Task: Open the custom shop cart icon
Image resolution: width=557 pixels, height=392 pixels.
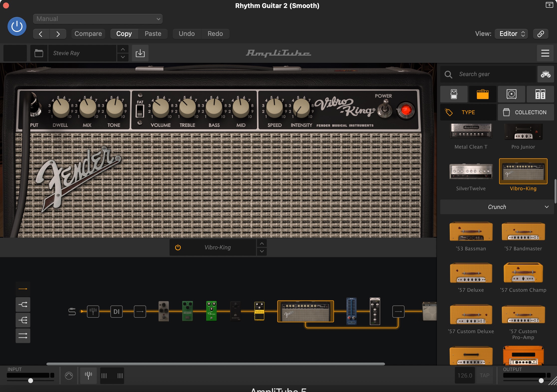Action: pos(546,74)
